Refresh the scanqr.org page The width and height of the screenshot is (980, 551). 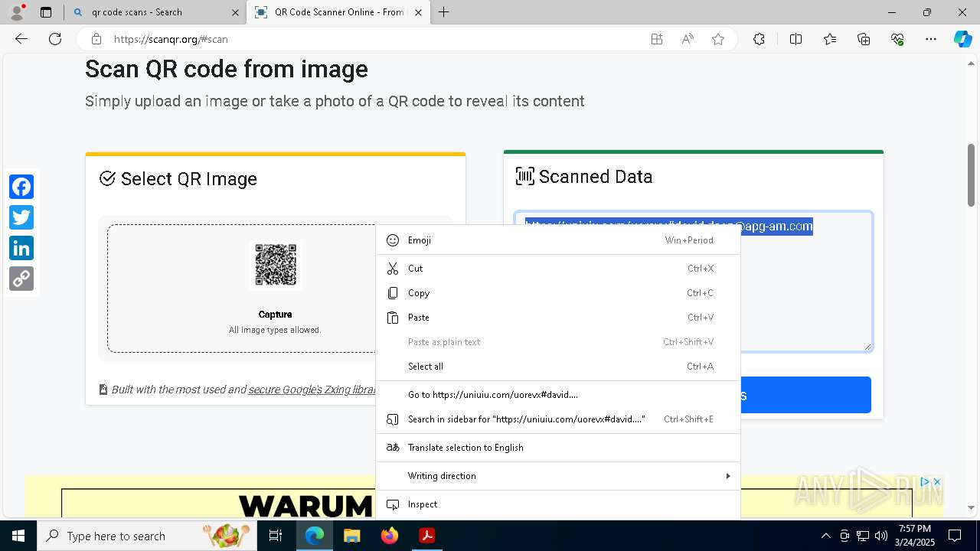click(x=55, y=39)
